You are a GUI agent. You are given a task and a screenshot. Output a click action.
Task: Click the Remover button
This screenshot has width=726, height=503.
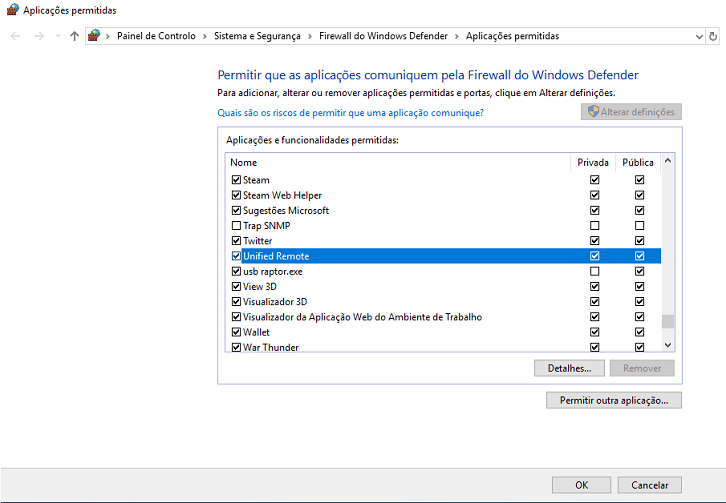tap(642, 368)
